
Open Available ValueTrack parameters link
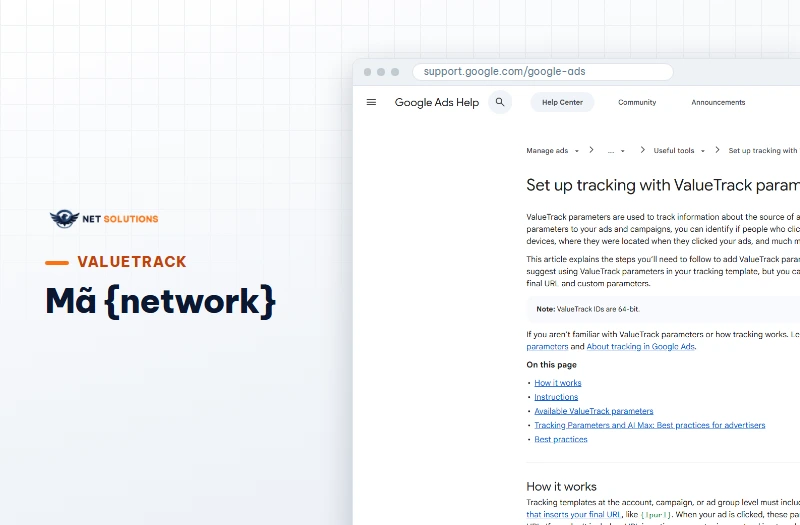[593, 411]
